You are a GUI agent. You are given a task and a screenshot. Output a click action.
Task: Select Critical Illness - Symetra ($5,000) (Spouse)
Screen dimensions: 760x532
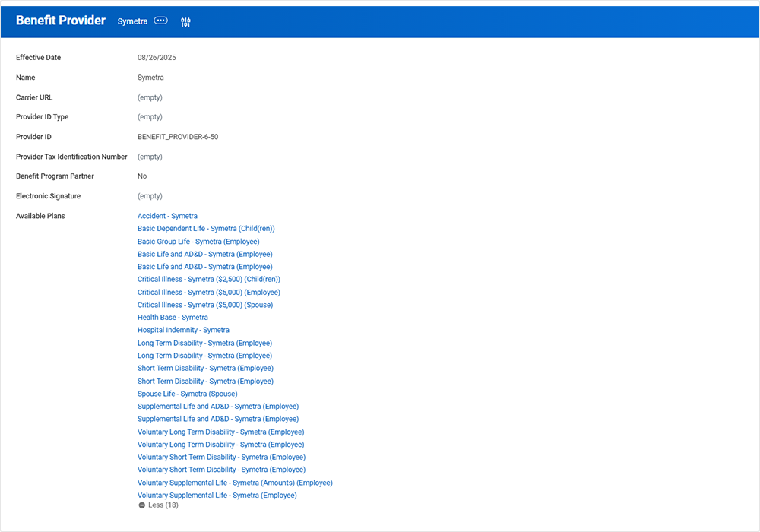pos(204,304)
